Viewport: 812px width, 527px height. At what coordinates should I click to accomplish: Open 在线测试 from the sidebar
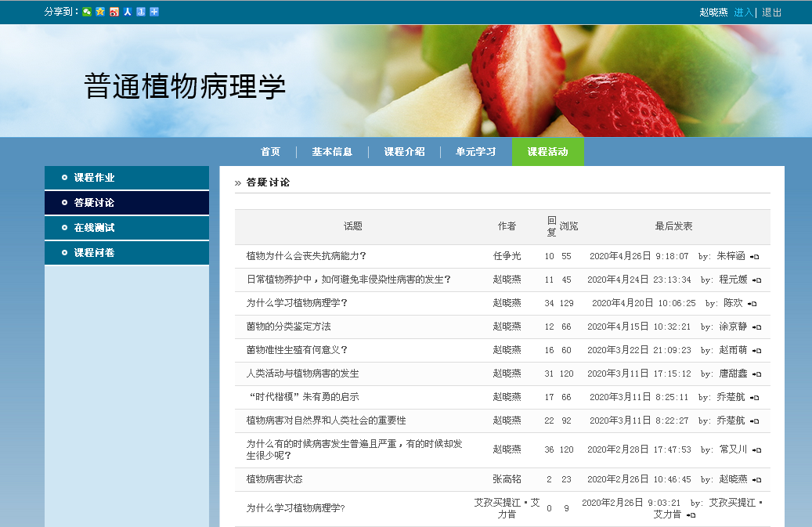click(x=94, y=228)
